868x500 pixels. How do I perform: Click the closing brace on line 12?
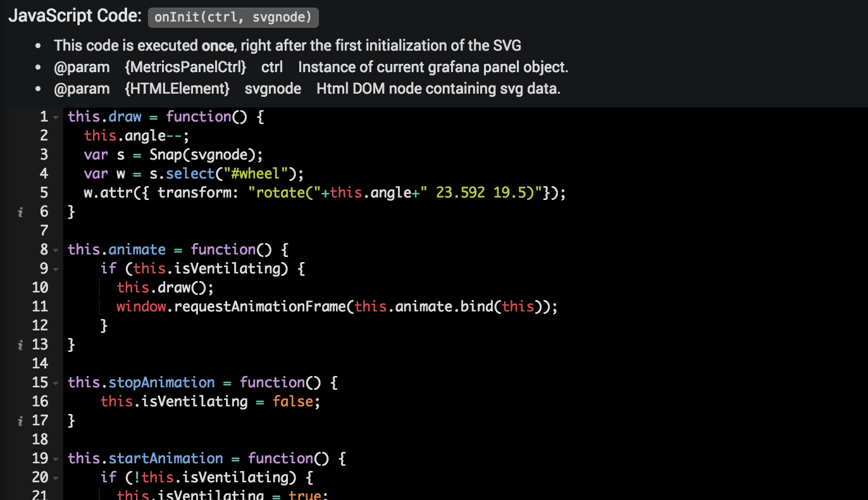pos(104,325)
